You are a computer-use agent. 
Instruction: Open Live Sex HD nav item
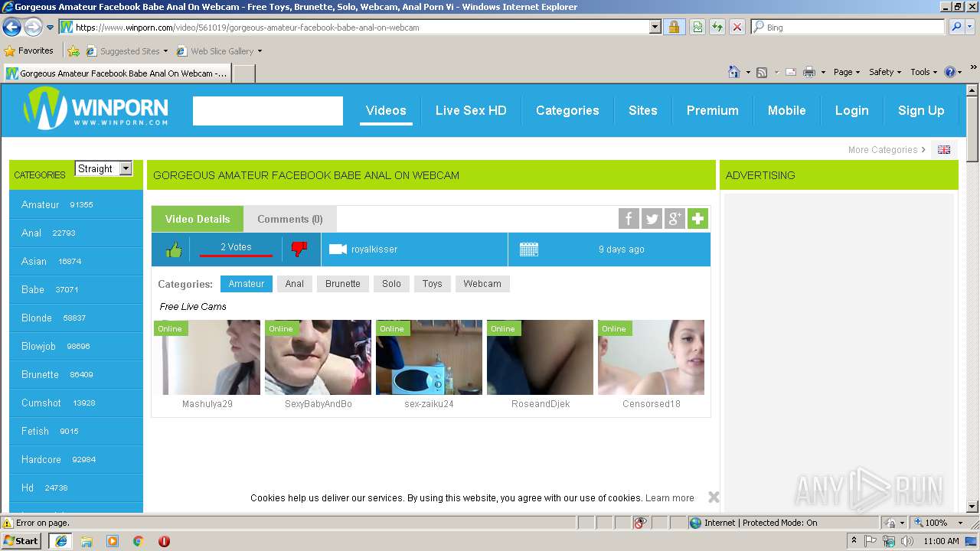pos(471,110)
